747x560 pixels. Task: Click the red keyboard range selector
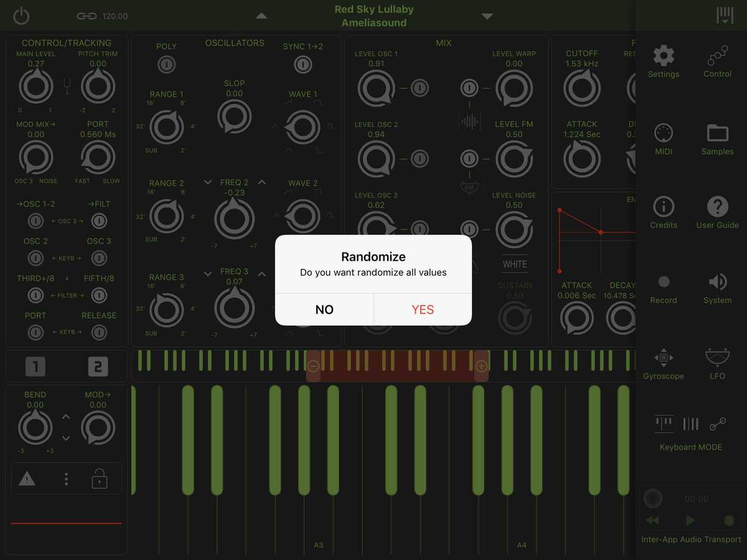[397, 366]
